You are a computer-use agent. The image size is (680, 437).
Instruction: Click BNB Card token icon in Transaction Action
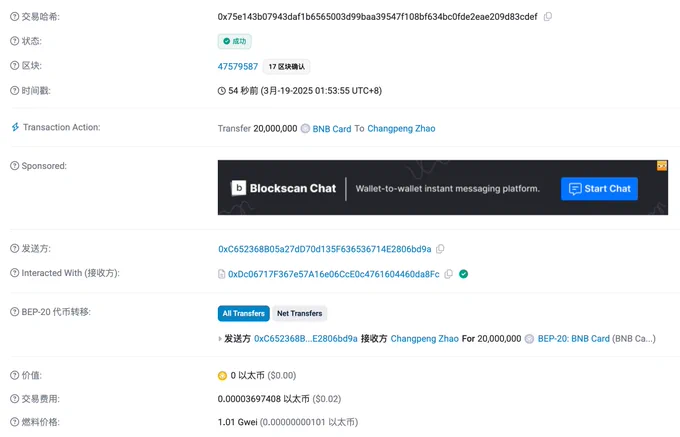[x=305, y=129]
